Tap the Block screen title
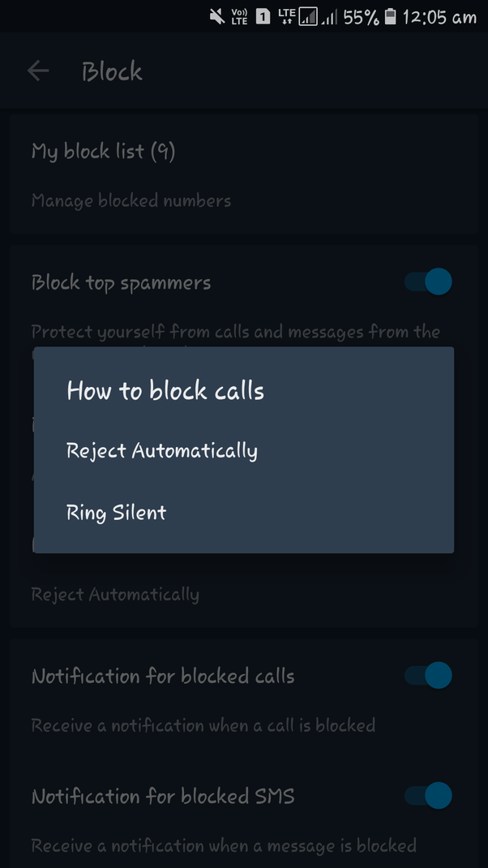Image resolution: width=488 pixels, height=868 pixels. click(x=111, y=71)
